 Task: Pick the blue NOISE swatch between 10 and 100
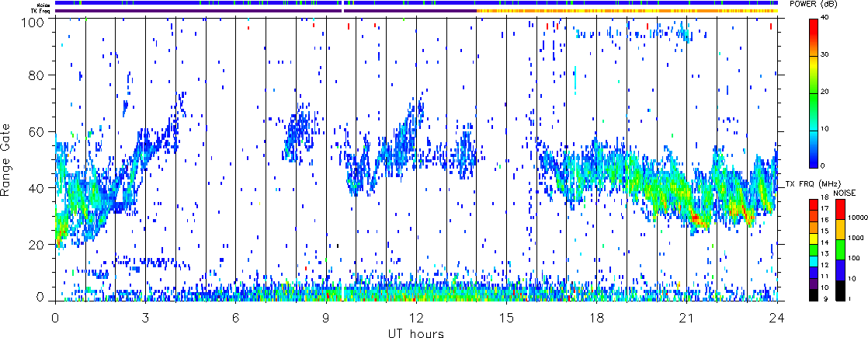(x=840, y=270)
